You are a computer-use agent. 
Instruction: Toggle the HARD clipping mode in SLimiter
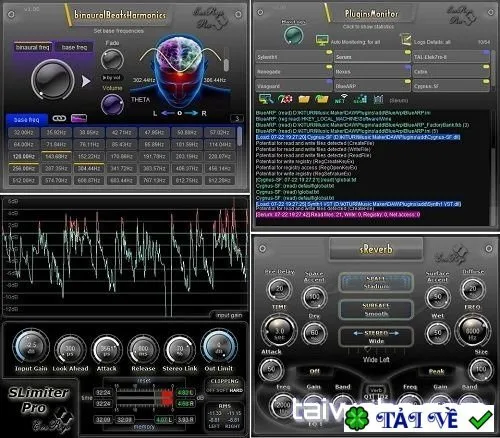(x=236, y=390)
